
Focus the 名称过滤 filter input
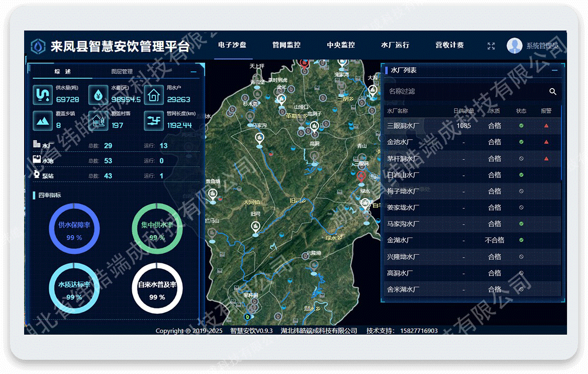(464, 92)
